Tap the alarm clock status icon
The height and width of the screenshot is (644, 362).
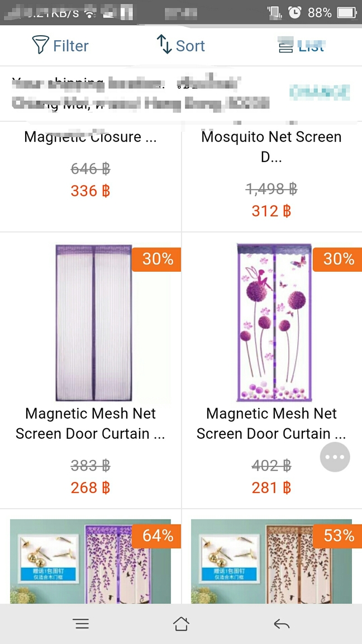[x=294, y=13]
